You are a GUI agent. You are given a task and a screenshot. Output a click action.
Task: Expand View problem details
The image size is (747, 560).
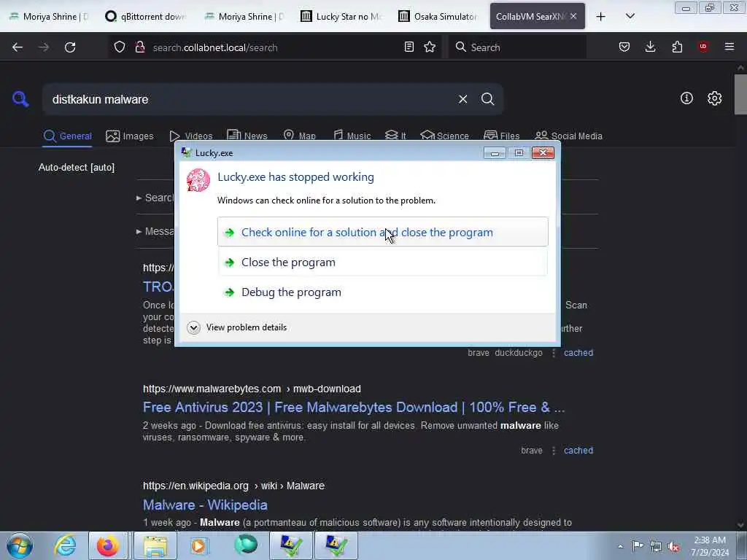coord(237,327)
